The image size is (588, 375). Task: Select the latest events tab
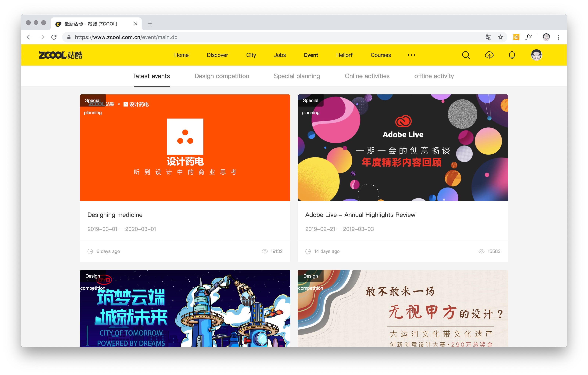click(x=152, y=76)
